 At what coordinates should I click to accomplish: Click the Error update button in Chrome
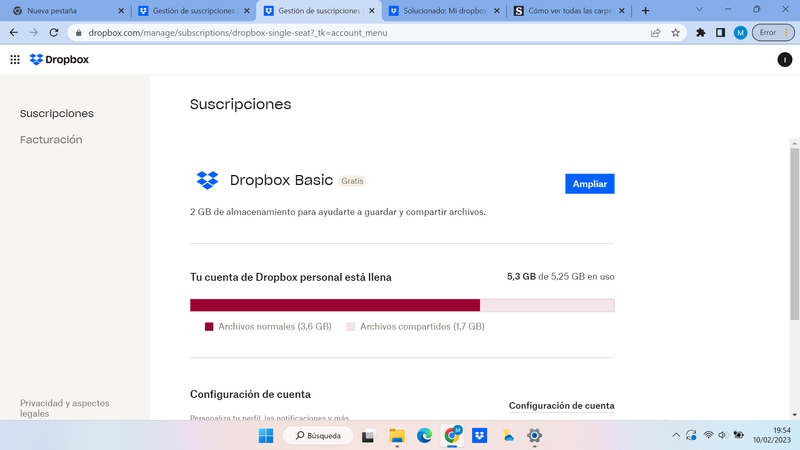tap(773, 33)
